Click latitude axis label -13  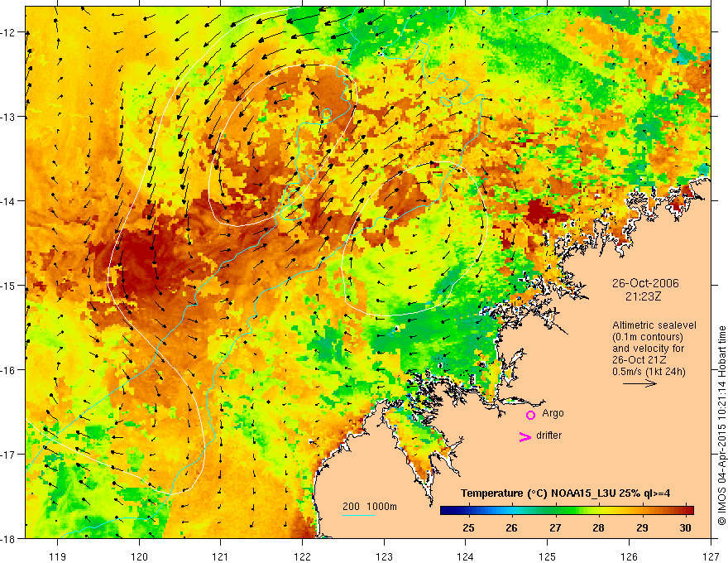tap(8, 117)
